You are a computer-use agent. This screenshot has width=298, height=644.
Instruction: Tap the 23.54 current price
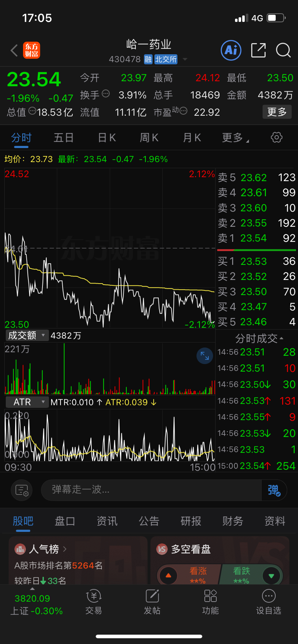[34, 79]
